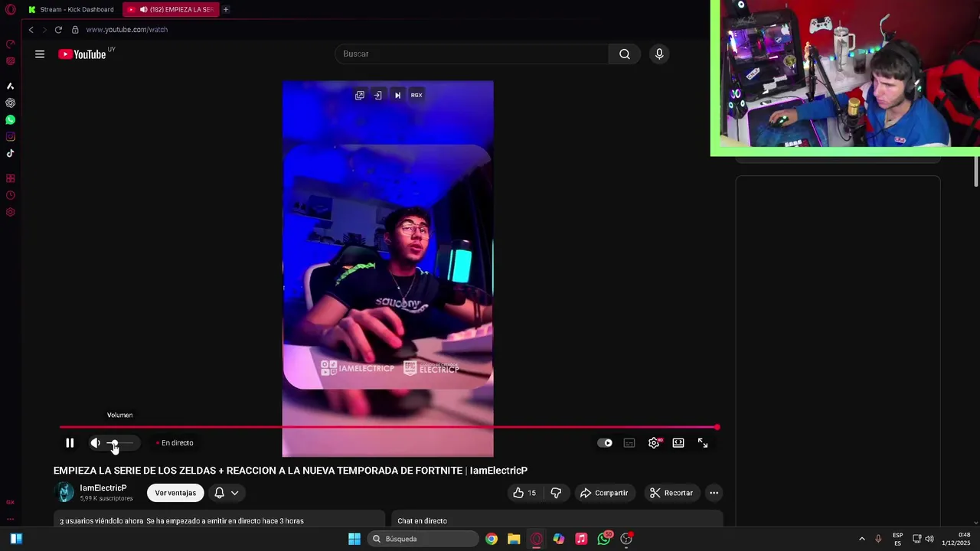Click the live playhead marker
980x551 pixels.
point(717,428)
